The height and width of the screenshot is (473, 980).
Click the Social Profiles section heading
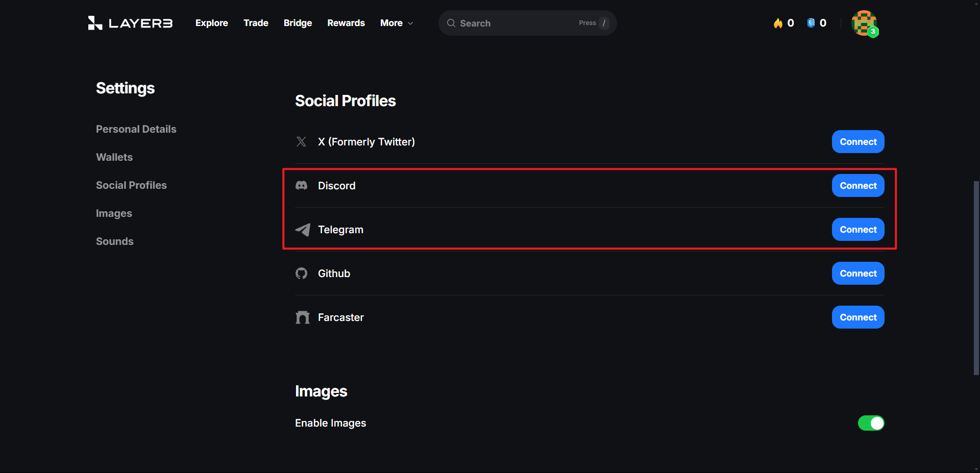coord(346,101)
